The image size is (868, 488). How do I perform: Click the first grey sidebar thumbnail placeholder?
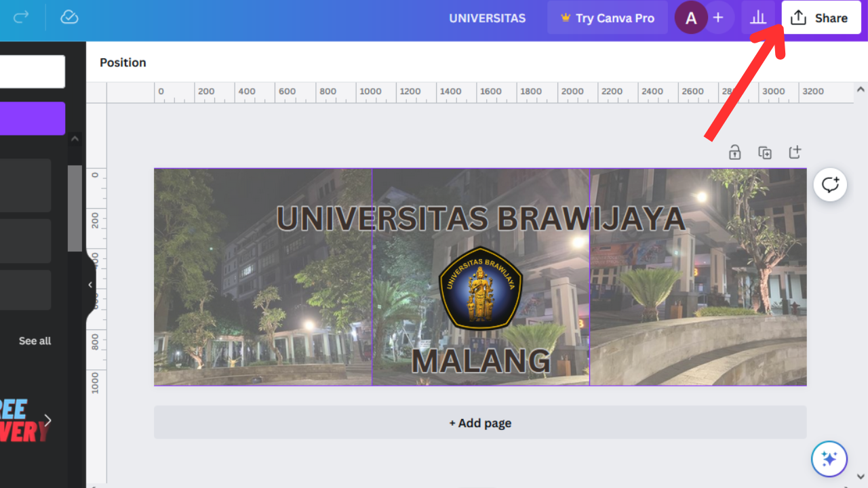[x=25, y=185]
